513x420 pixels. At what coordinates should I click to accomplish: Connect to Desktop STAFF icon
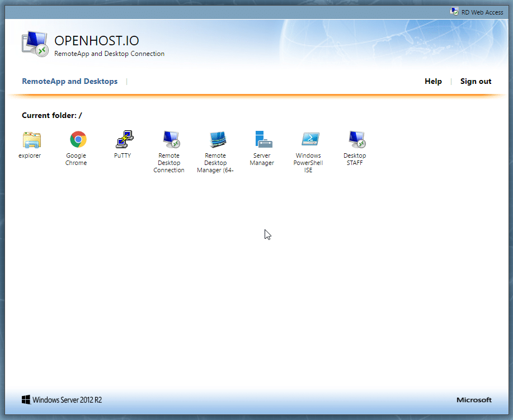(356, 140)
